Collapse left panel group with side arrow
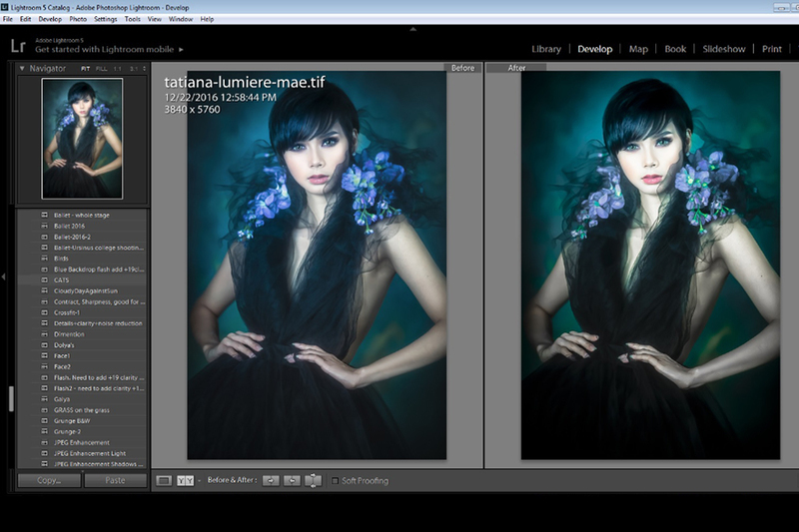Screen dimensions: 799x532 4,276
